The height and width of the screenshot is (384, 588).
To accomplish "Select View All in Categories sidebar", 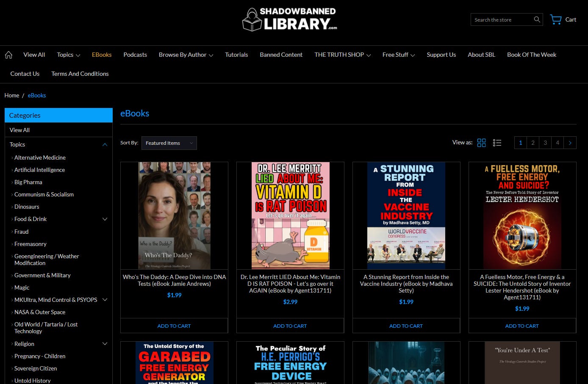I will pos(19,130).
